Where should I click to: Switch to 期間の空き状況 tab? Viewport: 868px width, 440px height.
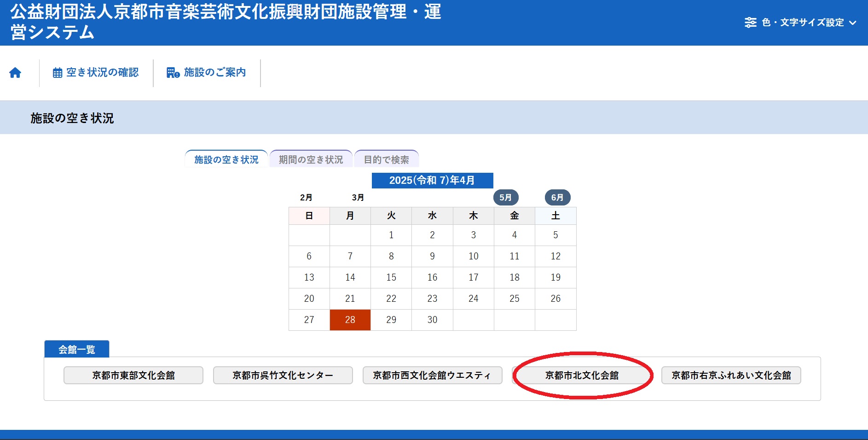click(x=311, y=159)
